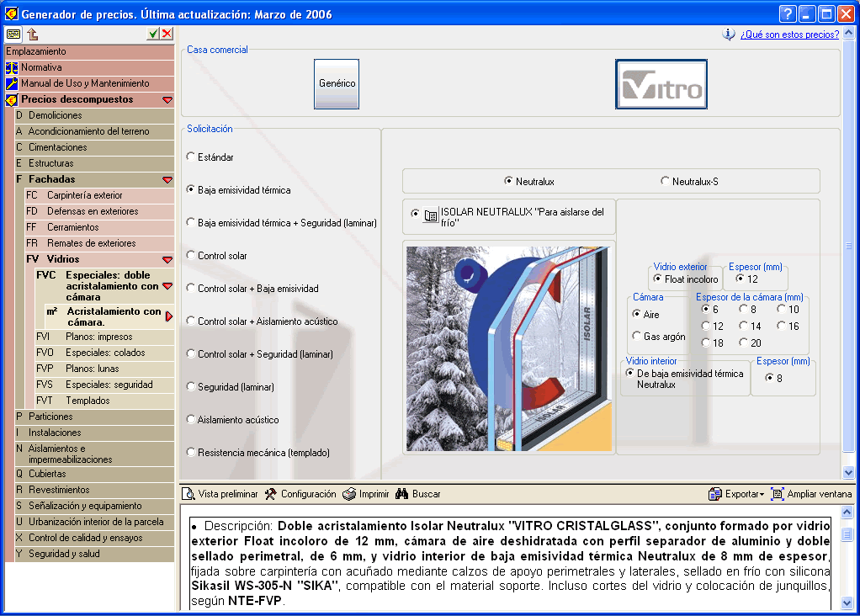This screenshot has width=860, height=616.
Task: Collapse Precios descompuestos with red arrow
Action: tap(167, 100)
